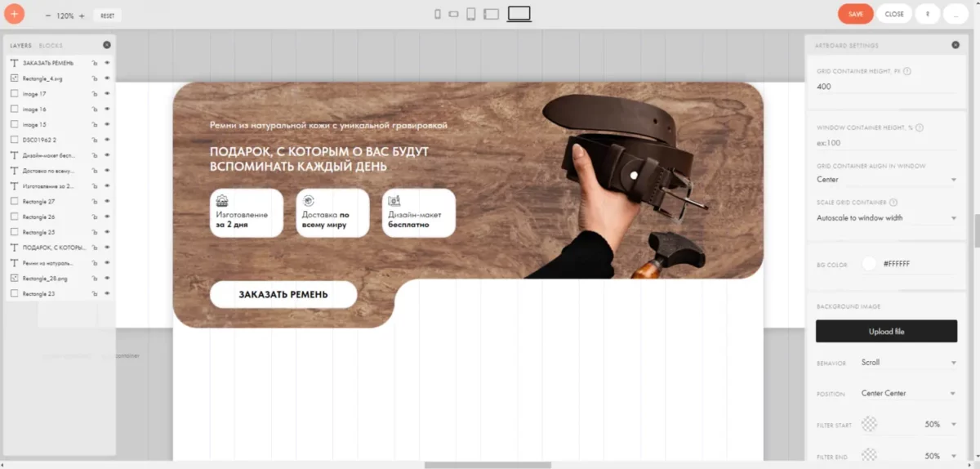Select the Изготовление за 2... text layer
Viewport: 980px width, 469px height.
point(60,185)
